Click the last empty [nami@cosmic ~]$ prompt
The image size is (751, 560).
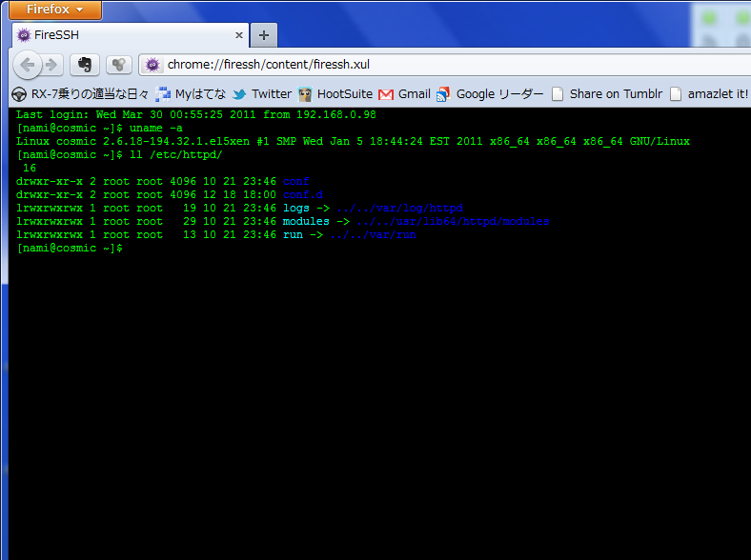(x=70, y=249)
